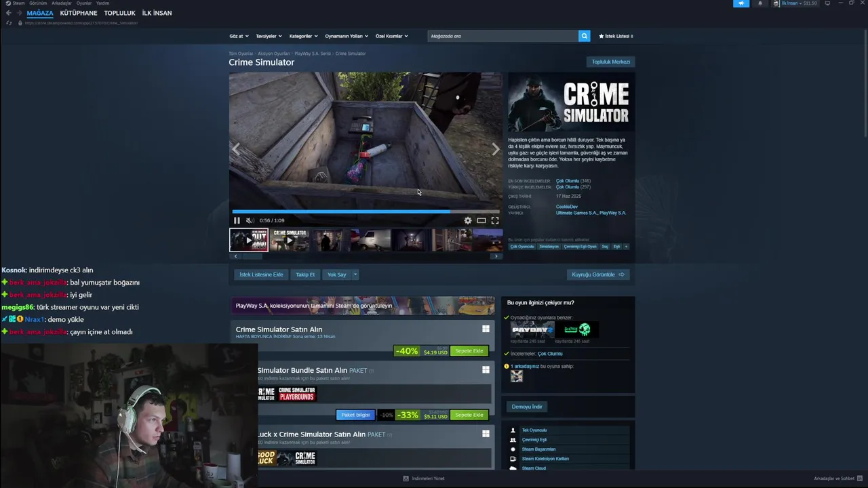The height and width of the screenshot is (488, 868).
Task: Show previous media with left arrow
Action: (x=236, y=150)
